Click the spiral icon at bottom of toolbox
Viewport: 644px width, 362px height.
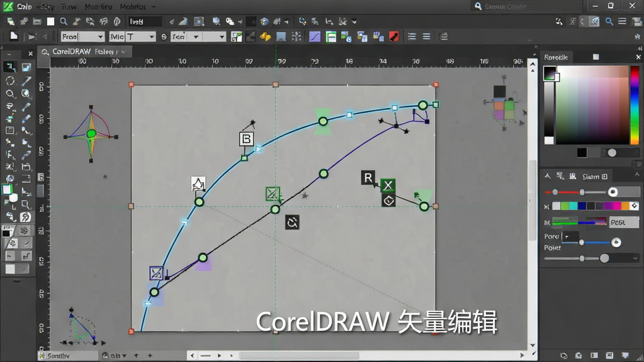coord(25,217)
